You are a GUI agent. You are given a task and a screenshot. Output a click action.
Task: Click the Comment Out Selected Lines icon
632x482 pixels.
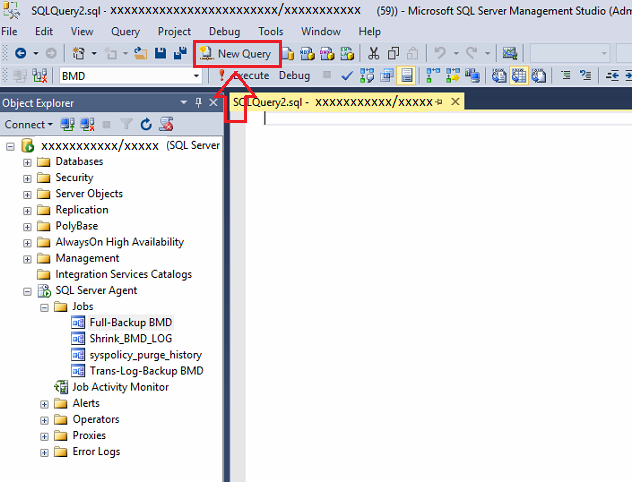tap(566, 75)
